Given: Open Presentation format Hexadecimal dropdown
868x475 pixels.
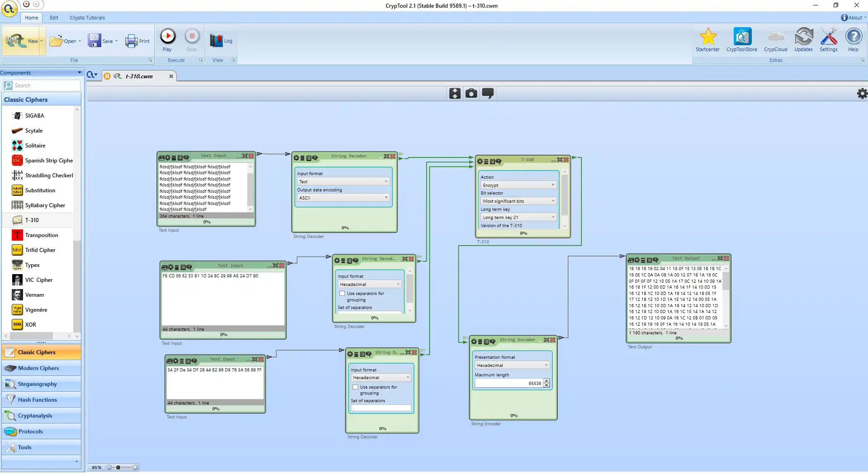Looking at the screenshot, I should (x=512, y=365).
